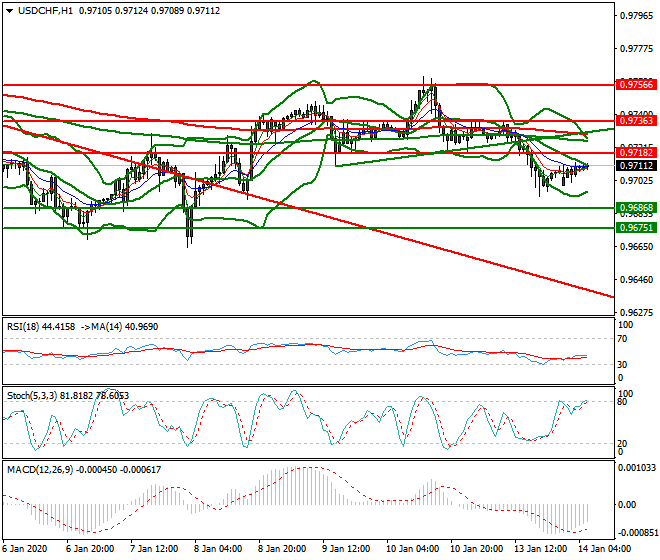Click the 10 Jan 04:00 time label
Screen dimensions: 660x560
(413, 549)
